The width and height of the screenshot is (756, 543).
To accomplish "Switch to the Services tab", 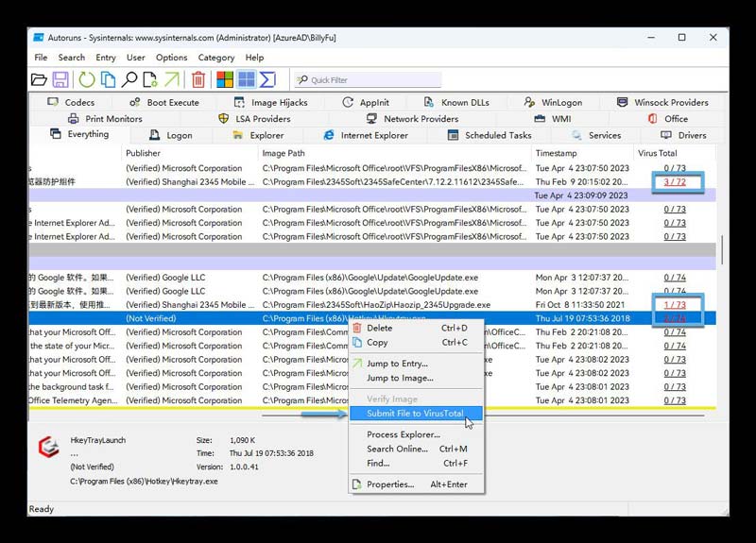I will click(x=596, y=135).
